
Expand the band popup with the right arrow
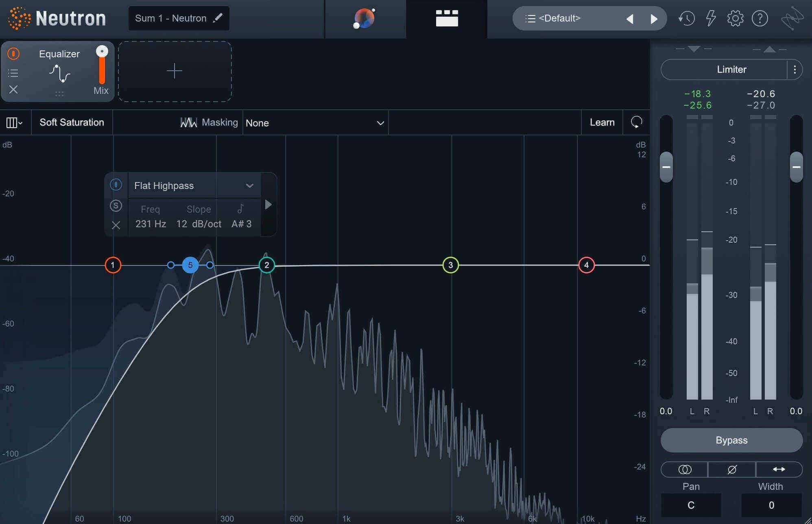(268, 204)
